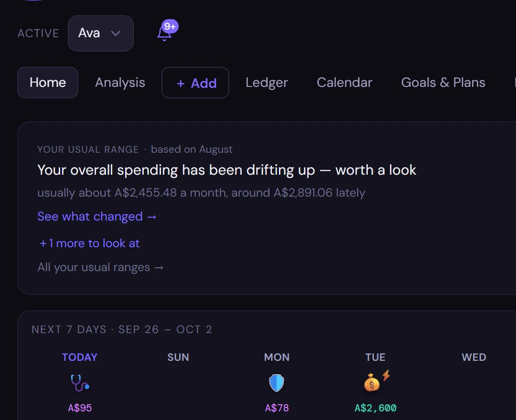This screenshot has height=420, width=516.
Task: Click the shield icon under Mon
Action: 277,383
